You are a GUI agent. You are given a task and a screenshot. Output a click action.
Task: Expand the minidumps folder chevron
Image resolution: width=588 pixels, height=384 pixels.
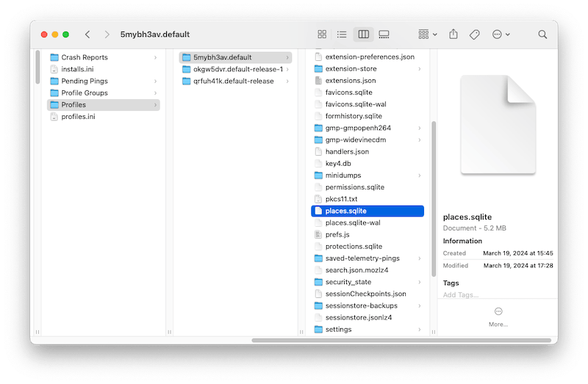(420, 175)
